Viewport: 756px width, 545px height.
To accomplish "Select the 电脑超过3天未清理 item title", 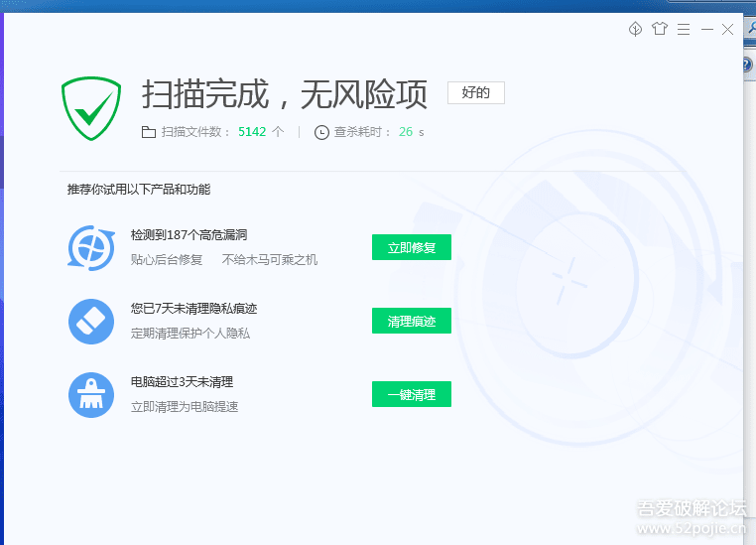I will [x=182, y=382].
